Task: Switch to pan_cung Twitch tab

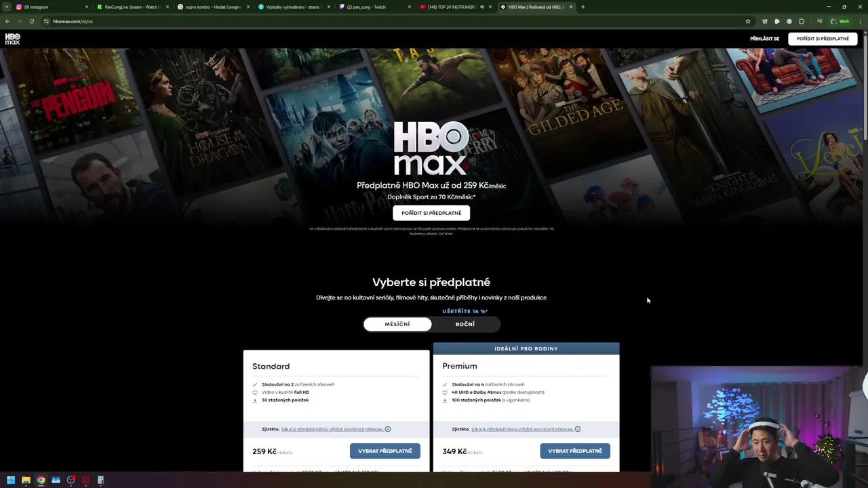Action: pyautogui.click(x=374, y=7)
